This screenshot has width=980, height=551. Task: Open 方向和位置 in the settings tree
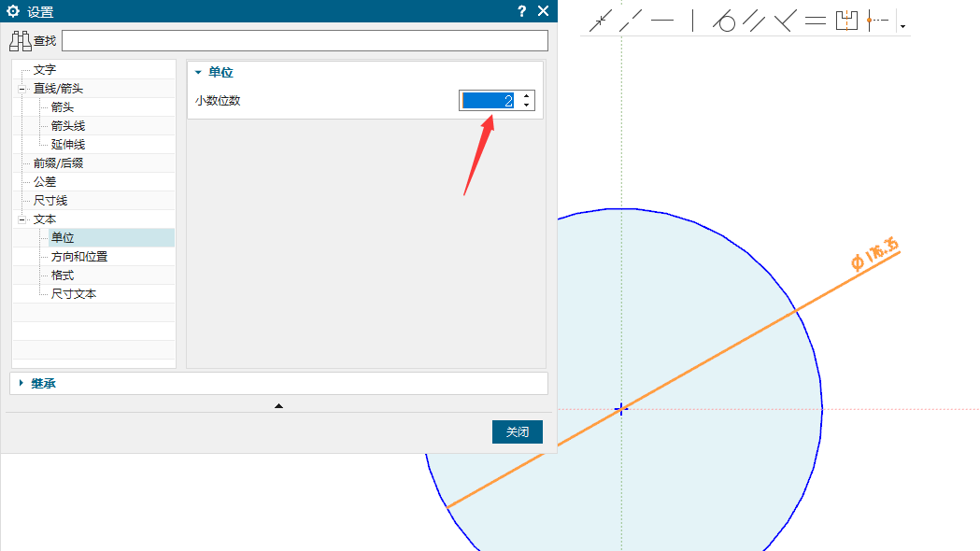79,257
